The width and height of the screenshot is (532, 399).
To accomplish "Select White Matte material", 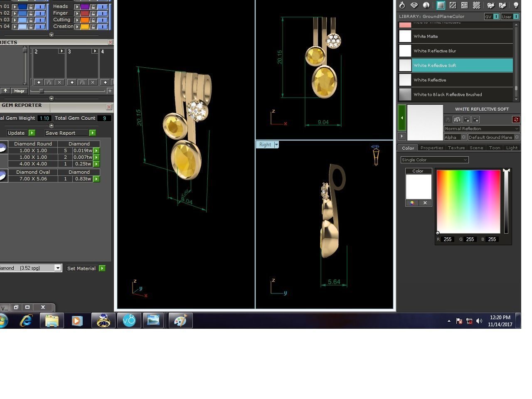I will 456,36.
